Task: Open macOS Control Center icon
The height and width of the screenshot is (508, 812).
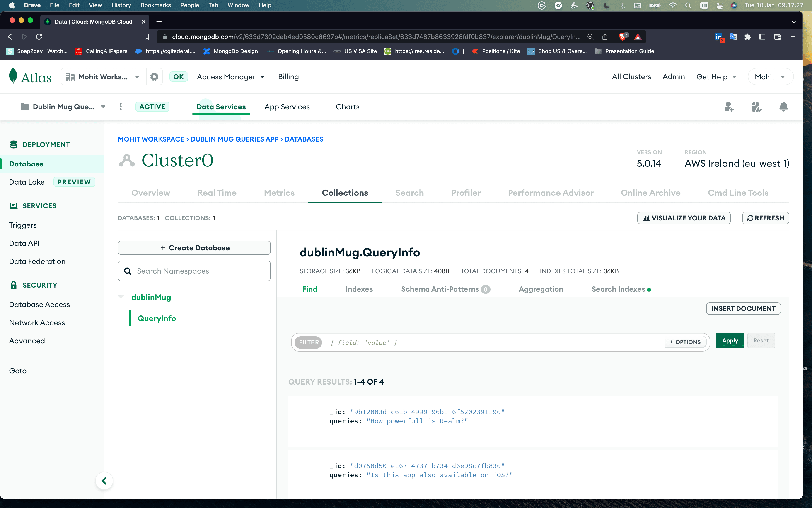Action: click(x=720, y=5)
